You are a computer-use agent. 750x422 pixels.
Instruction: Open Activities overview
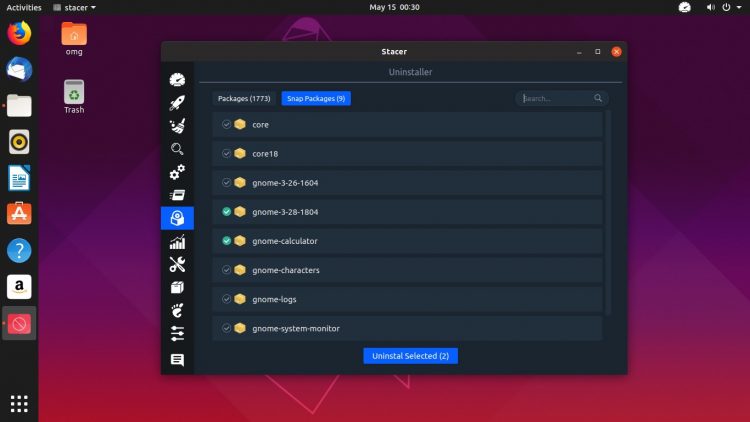(x=23, y=7)
